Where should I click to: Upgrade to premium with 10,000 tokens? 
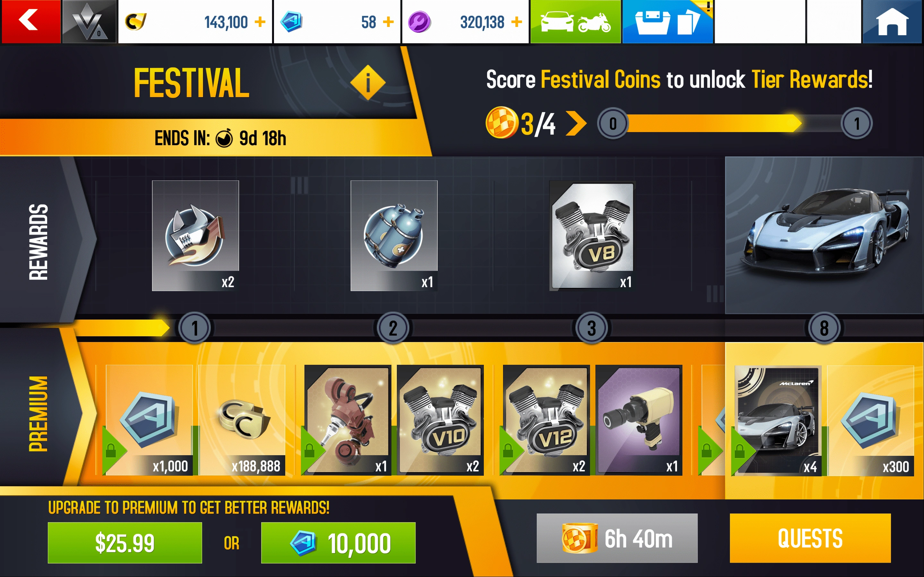(338, 543)
